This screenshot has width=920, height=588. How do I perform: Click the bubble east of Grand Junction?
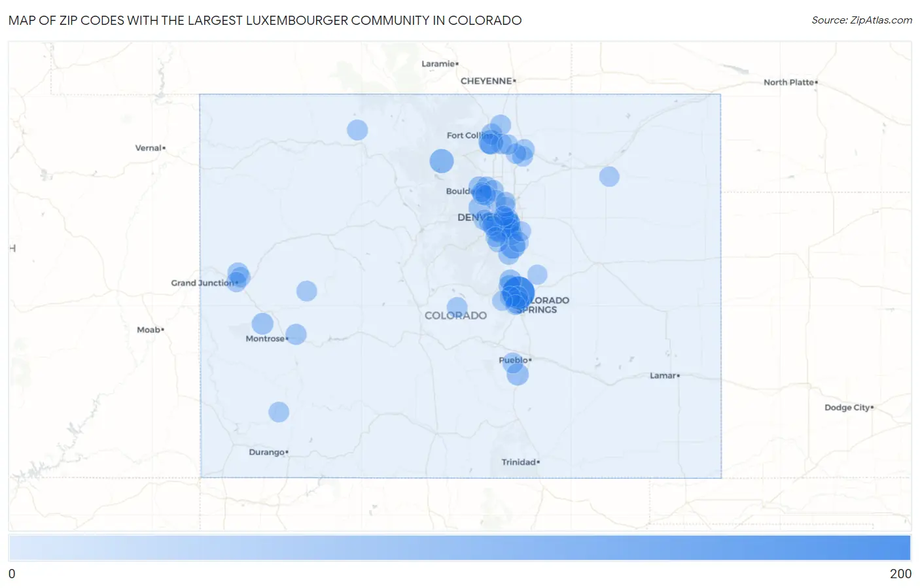tap(307, 291)
